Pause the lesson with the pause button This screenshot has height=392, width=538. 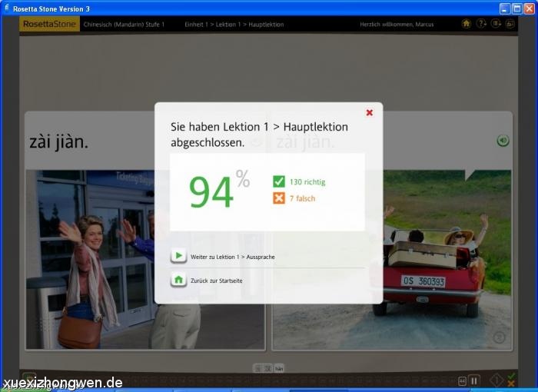pyautogui.click(x=474, y=380)
